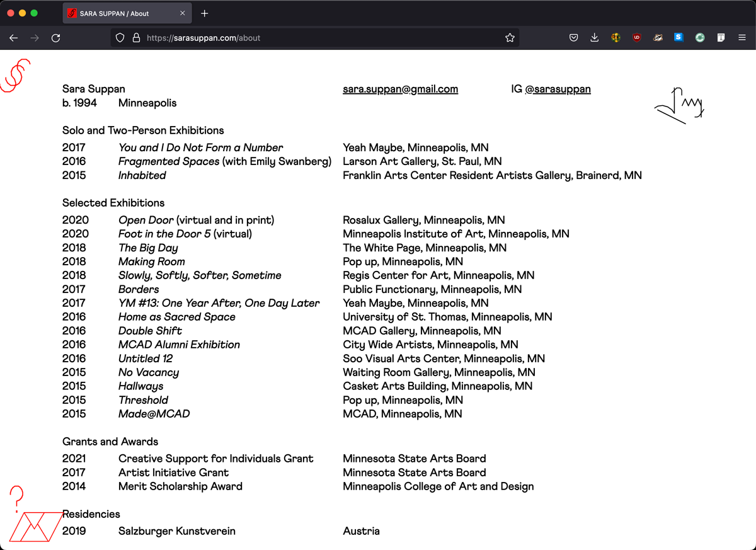756x550 pixels.
Task: Click the URL address bar
Action: [x=315, y=38]
